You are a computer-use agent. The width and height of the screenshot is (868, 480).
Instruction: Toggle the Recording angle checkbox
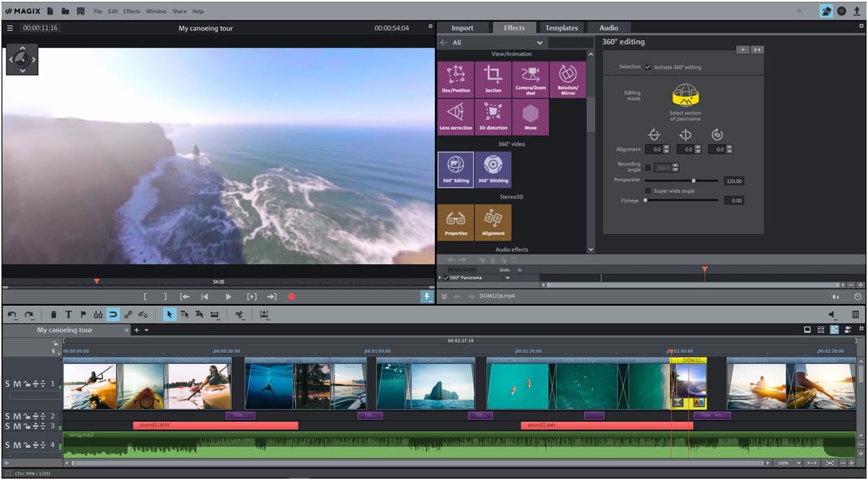point(648,168)
